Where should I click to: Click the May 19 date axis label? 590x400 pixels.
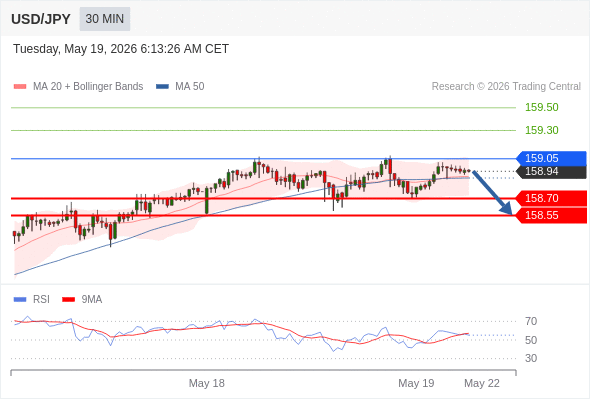click(x=416, y=383)
